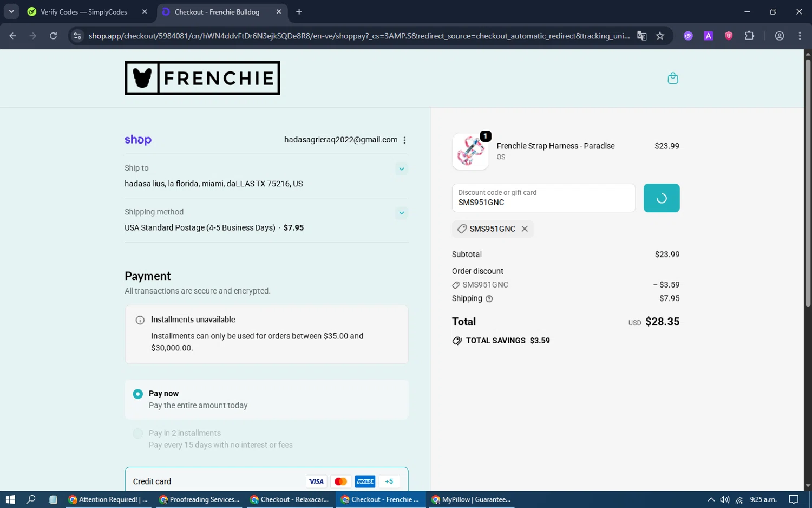This screenshot has width=812, height=508.
Task: Click the Frenchie logo
Action: click(202, 78)
